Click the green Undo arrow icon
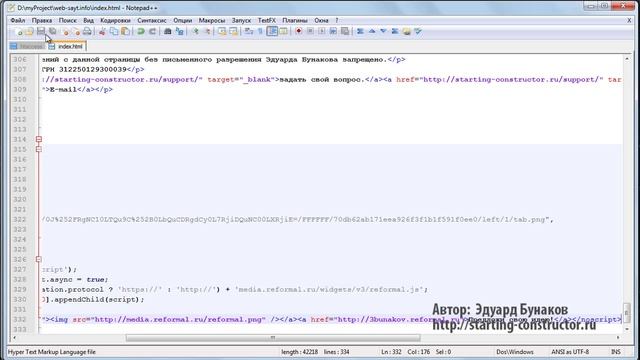Viewport: 640px width, 360px height. [141, 31]
